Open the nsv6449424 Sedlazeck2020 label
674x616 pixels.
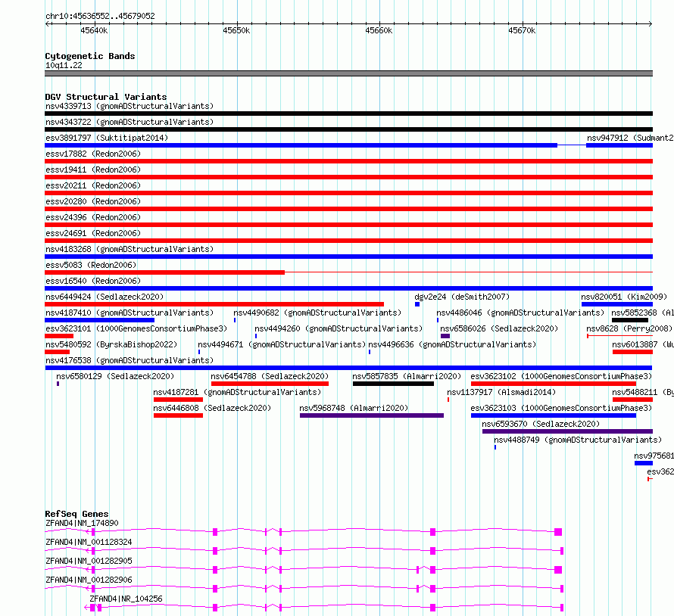105,297
